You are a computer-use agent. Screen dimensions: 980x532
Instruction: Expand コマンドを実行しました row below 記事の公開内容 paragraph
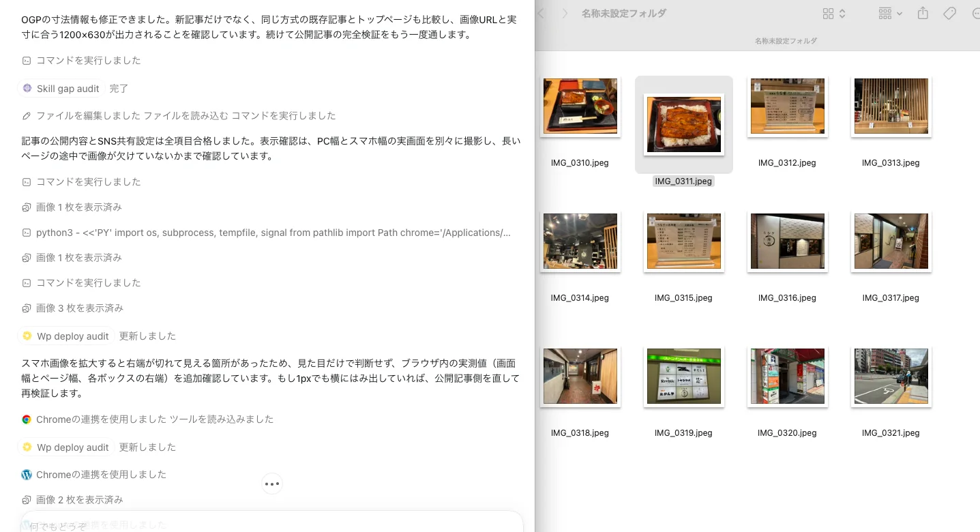coord(81,182)
